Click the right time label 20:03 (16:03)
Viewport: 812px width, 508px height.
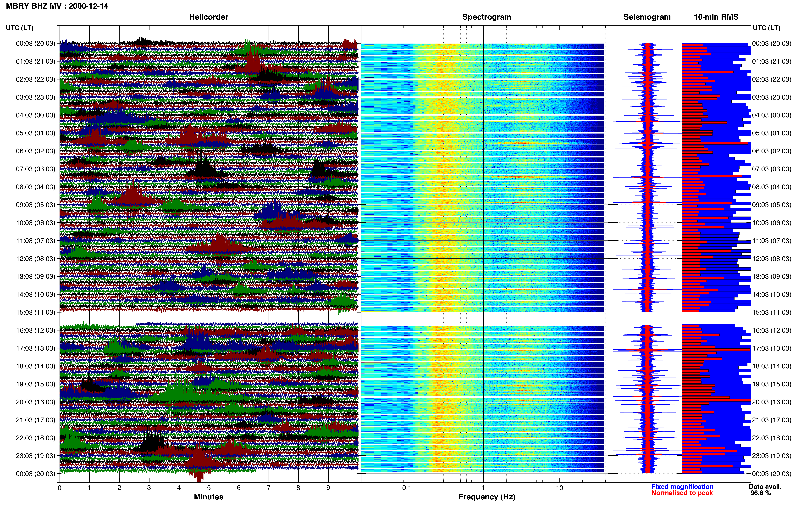click(x=772, y=402)
